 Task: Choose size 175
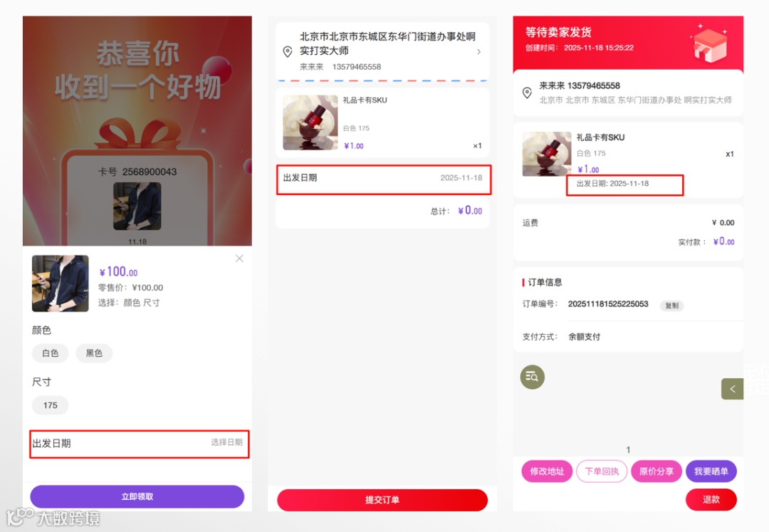tap(50, 405)
